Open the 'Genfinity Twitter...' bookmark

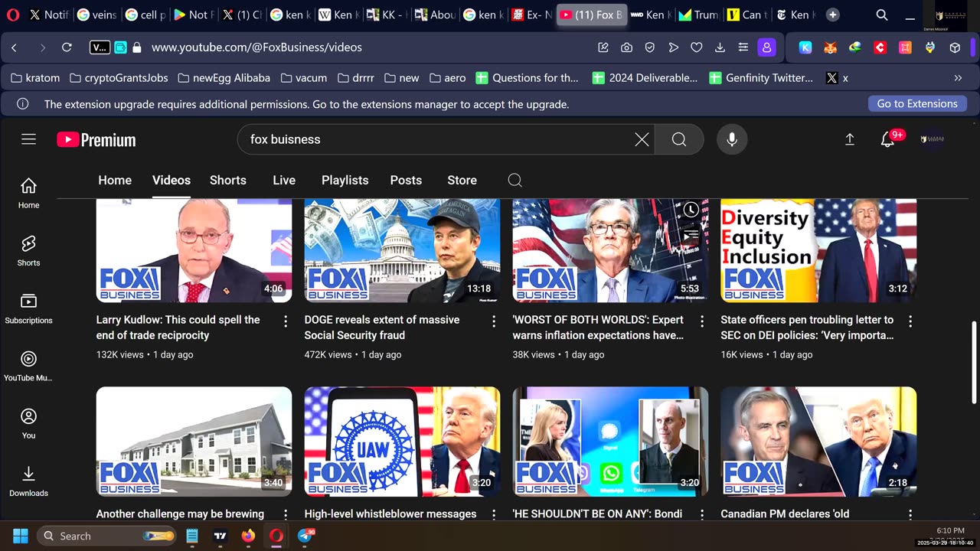click(x=763, y=78)
